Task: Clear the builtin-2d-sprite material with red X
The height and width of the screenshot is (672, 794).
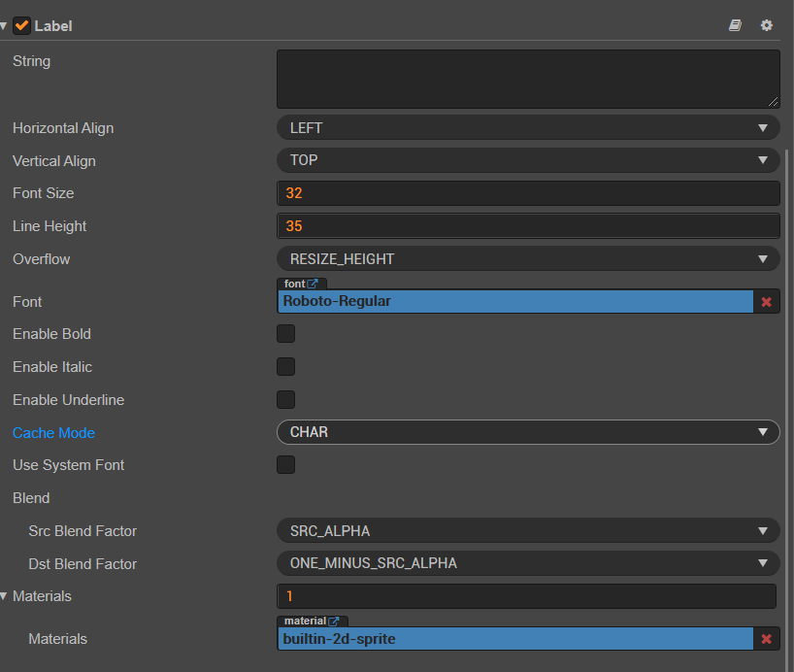Action: (767, 639)
